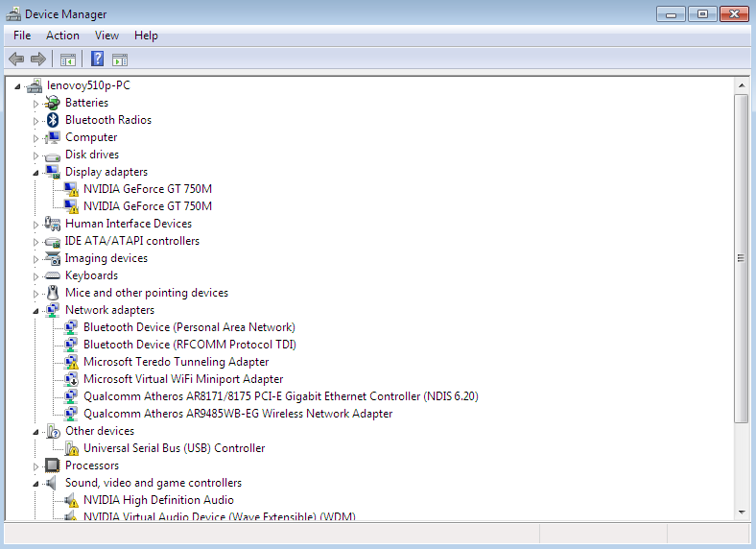Click the vertical scrollbar thumb
The height and width of the screenshot is (549, 756).
(x=741, y=258)
